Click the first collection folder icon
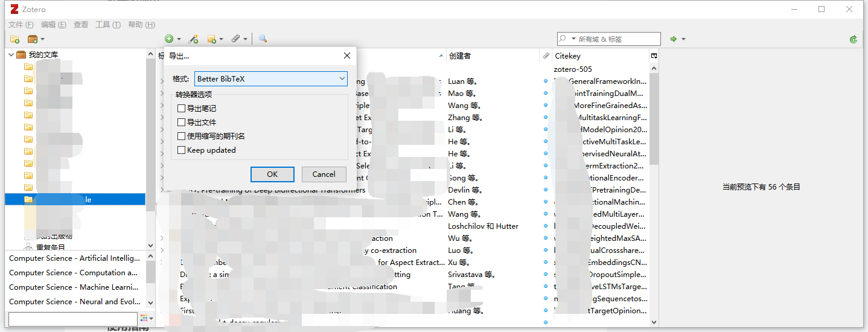868x332 pixels. coord(28,67)
